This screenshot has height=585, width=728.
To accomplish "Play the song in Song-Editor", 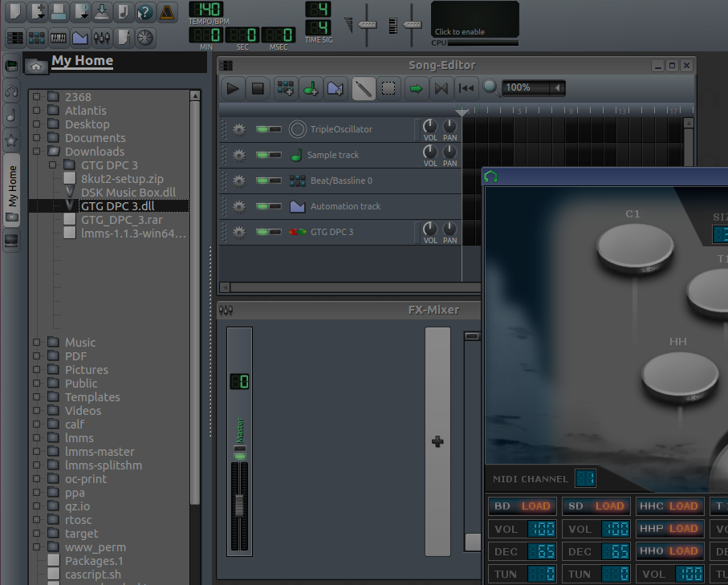I will pos(233,88).
